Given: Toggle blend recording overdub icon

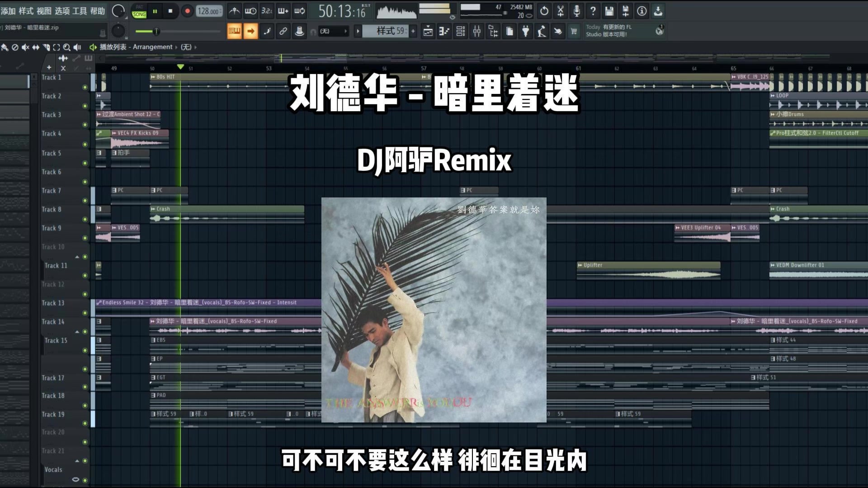Looking at the screenshot, I should (x=283, y=11).
